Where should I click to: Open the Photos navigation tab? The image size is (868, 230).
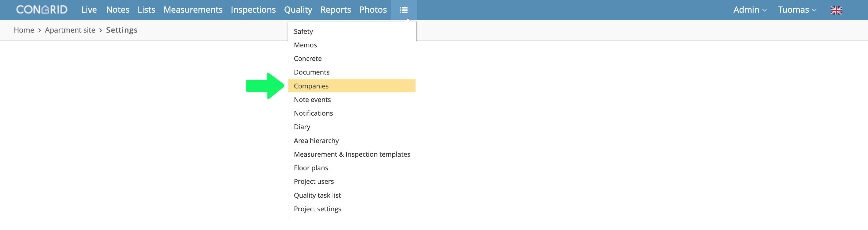[x=373, y=10]
